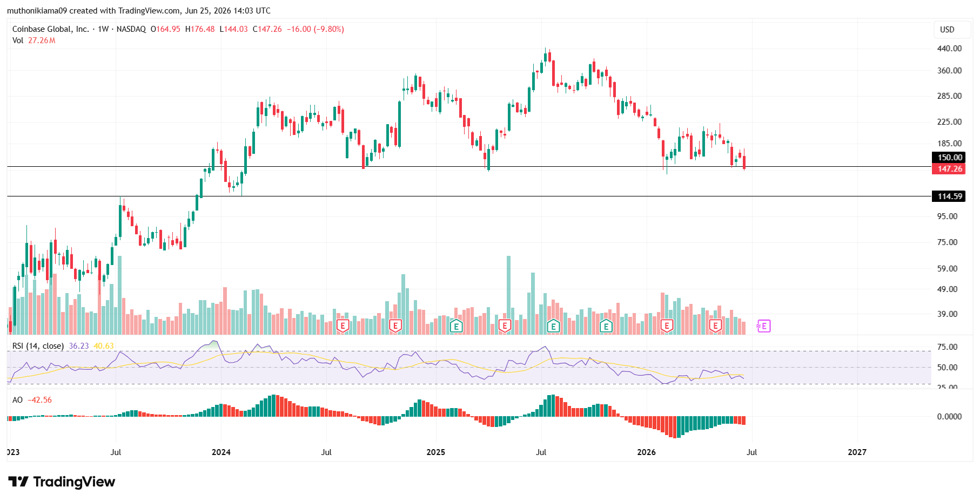Select the 114.59 price line label

tap(950, 196)
